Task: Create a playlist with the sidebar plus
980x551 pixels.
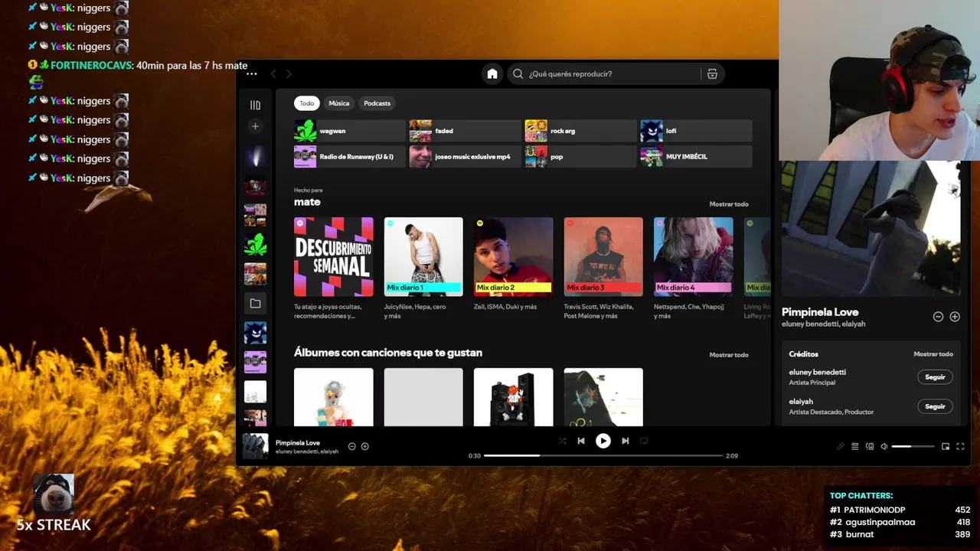Action: coord(255,126)
